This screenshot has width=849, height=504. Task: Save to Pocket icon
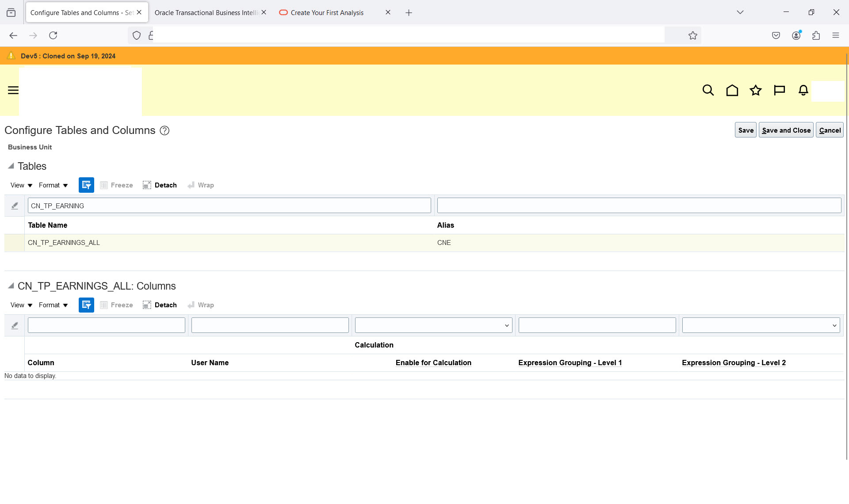(776, 35)
